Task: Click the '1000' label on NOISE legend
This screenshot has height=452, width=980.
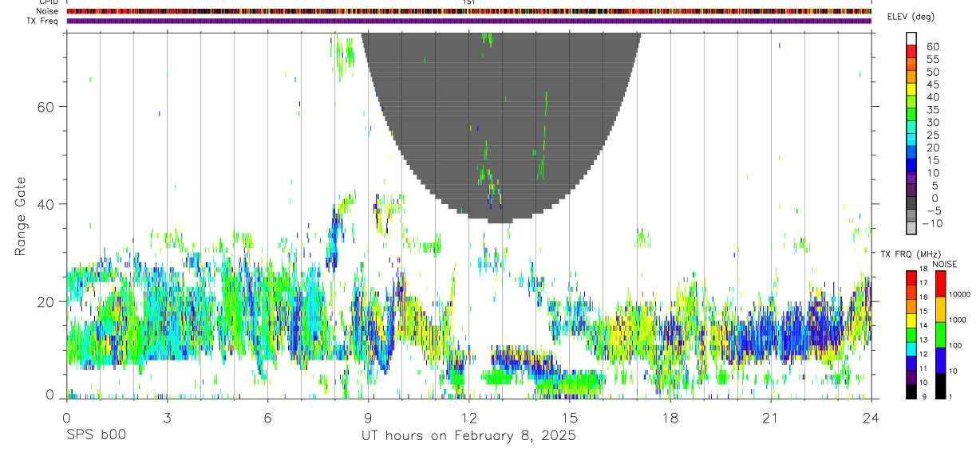Action: coord(958,320)
